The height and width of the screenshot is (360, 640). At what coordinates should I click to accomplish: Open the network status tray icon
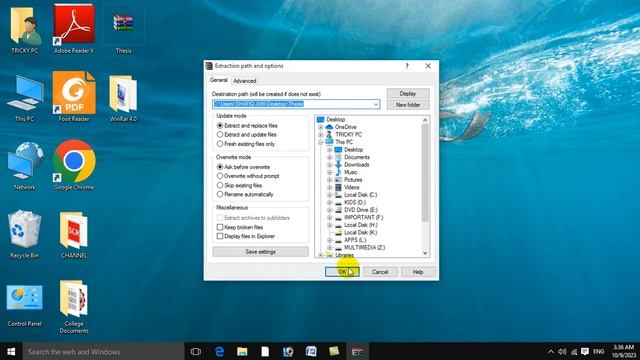coord(574,351)
